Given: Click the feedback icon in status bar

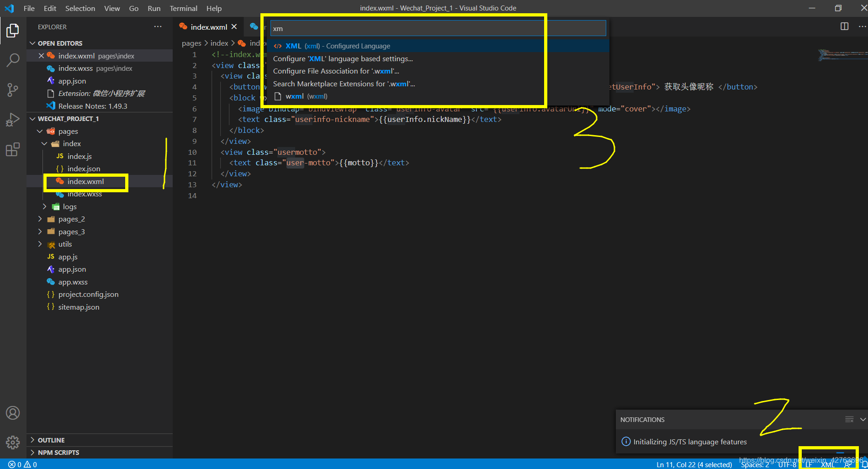Looking at the screenshot, I should pyautogui.click(x=847, y=464).
